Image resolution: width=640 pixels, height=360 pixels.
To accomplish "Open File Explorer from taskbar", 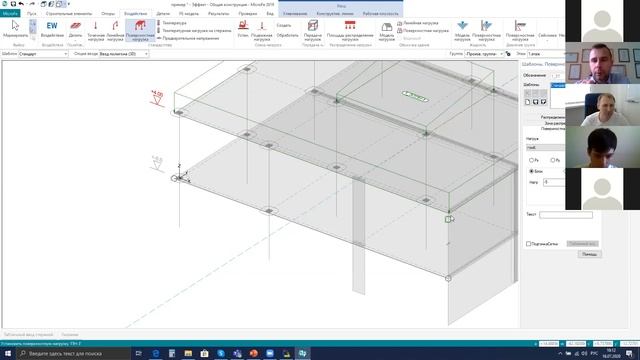I will pos(188,353).
